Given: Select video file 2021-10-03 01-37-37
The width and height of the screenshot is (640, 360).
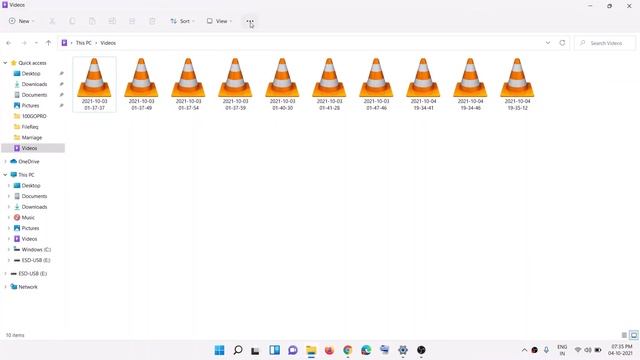Looking at the screenshot, I should [94, 84].
